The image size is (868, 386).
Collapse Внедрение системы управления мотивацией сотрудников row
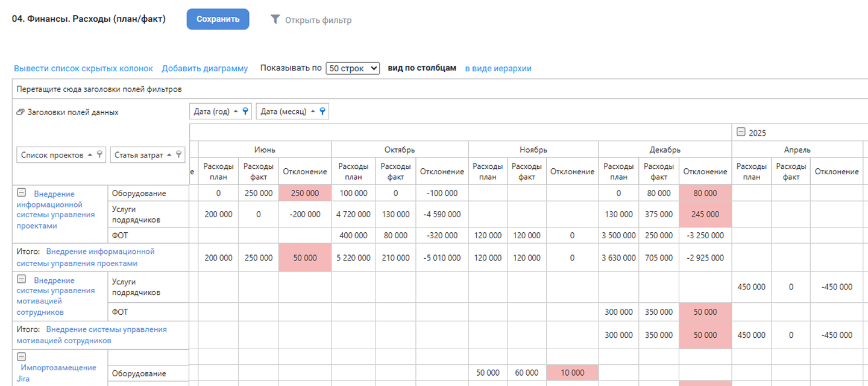(x=21, y=279)
